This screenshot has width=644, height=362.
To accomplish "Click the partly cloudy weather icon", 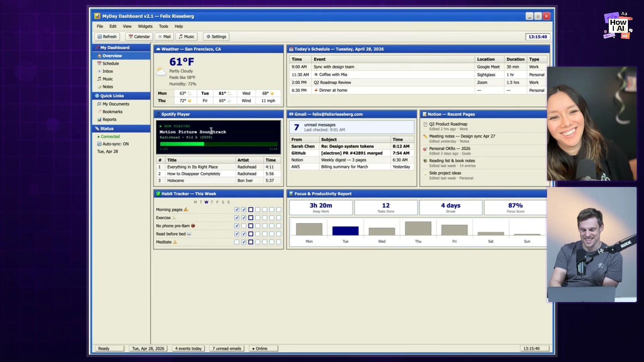I will 161,72.
